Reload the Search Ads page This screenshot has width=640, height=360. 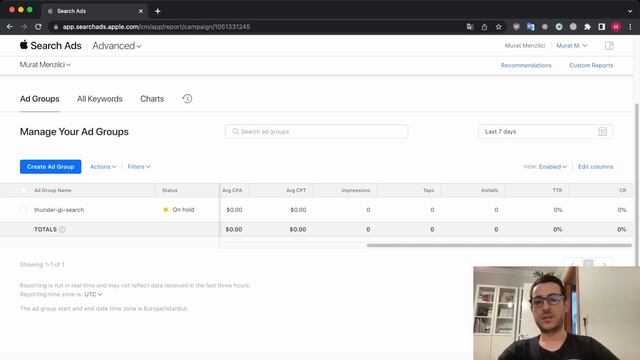pyautogui.click(x=38, y=27)
